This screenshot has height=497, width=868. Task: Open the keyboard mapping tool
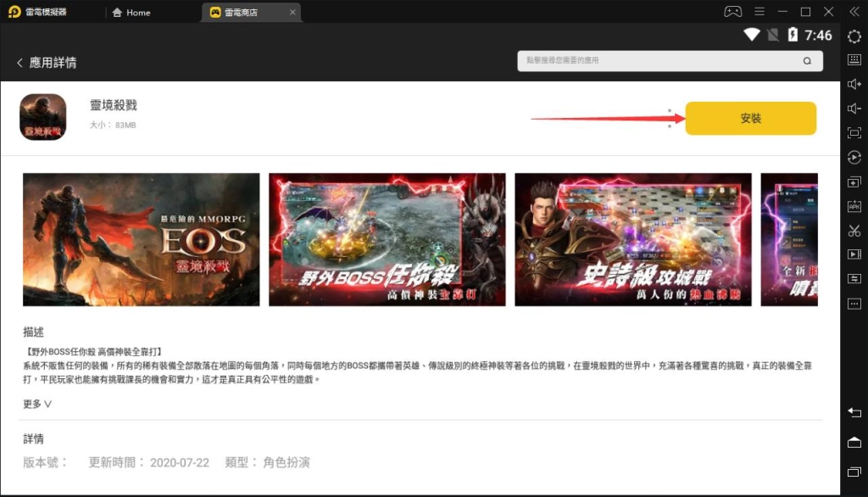click(x=854, y=60)
